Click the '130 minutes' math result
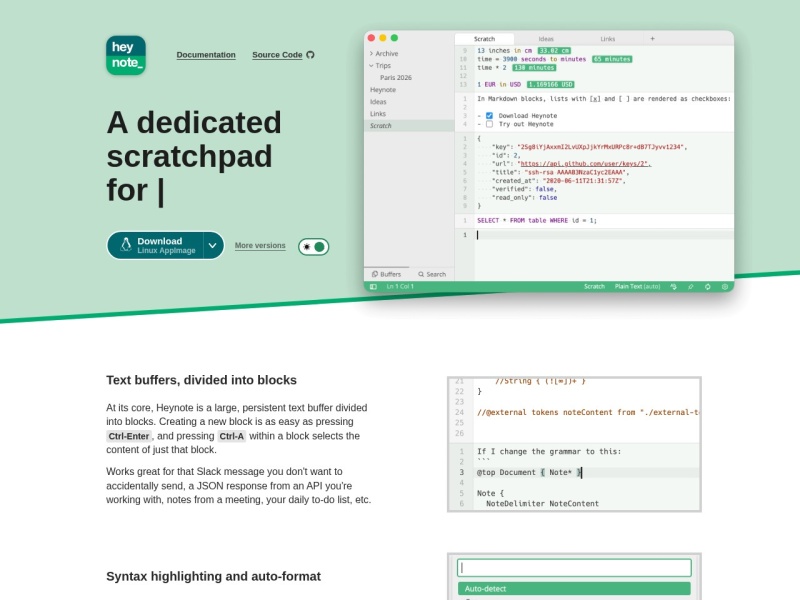800x600 pixels. coord(534,67)
